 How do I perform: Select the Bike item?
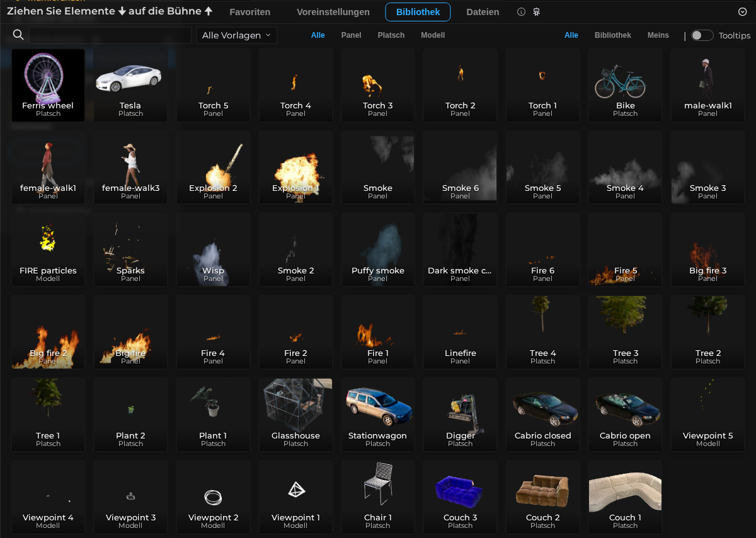tap(625, 85)
